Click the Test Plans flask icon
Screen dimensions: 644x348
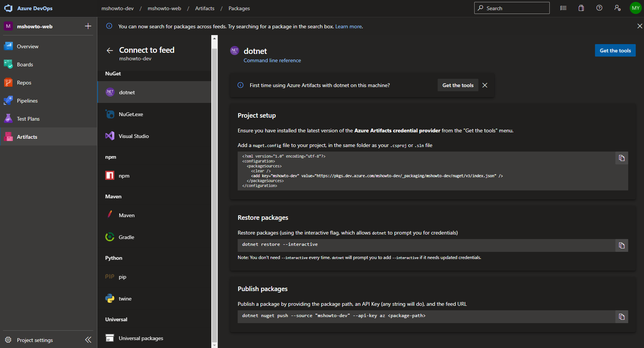8,119
